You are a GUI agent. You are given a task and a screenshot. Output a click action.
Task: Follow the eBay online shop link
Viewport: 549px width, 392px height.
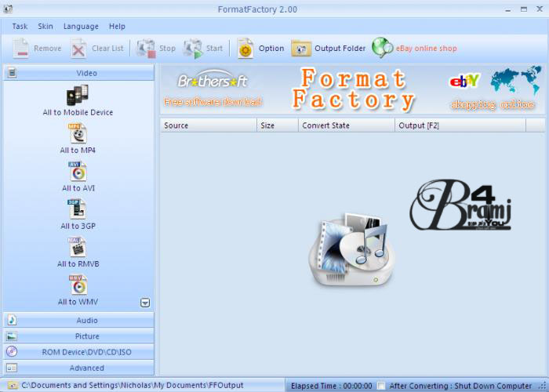point(426,49)
